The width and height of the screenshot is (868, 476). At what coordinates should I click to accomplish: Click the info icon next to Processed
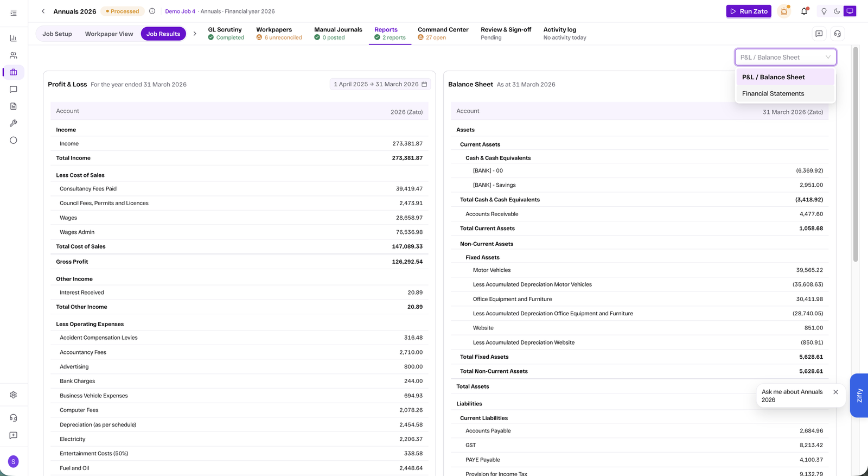[152, 11]
